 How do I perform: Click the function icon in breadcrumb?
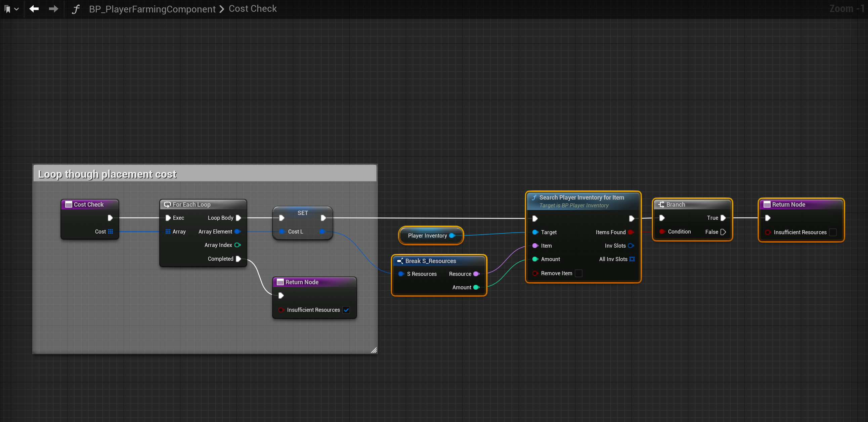click(76, 9)
